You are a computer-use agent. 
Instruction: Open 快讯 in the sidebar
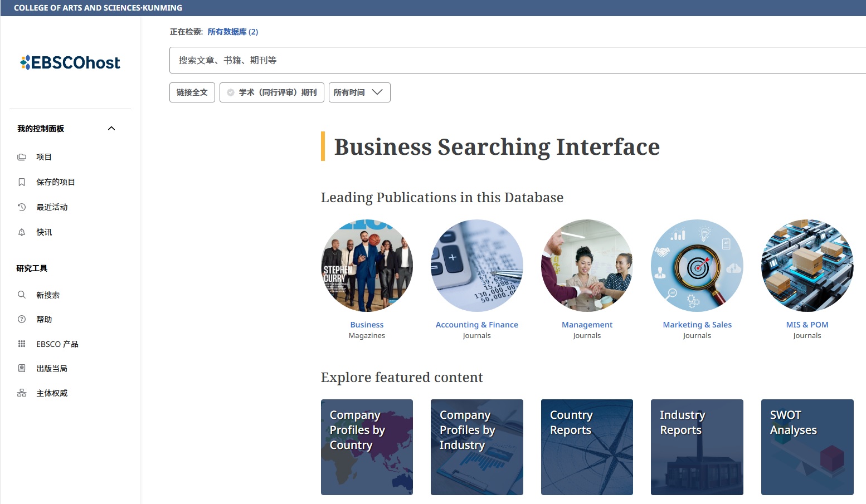(44, 232)
